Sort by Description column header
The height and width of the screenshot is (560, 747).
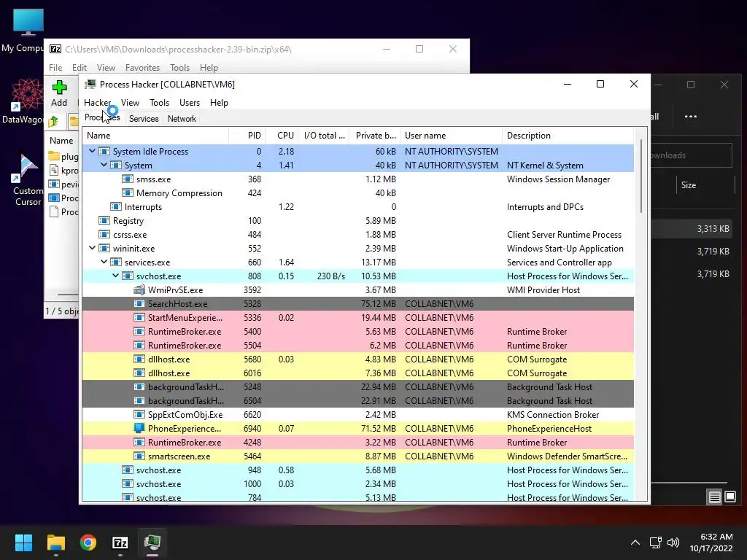[x=568, y=135]
